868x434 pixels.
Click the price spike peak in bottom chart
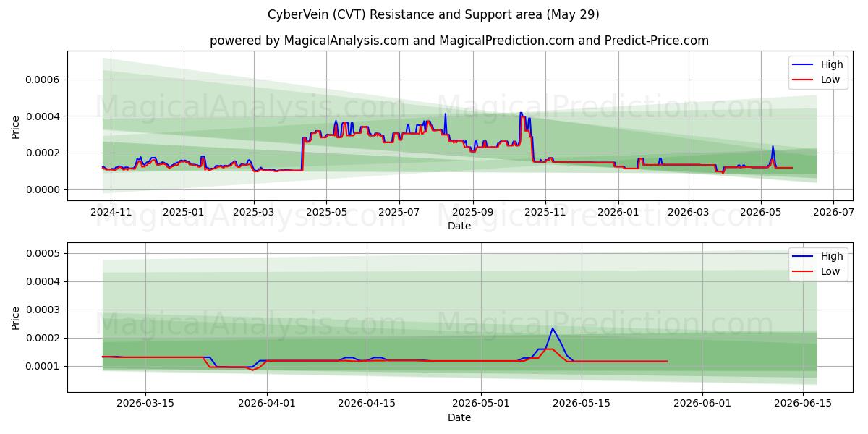(x=553, y=328)
